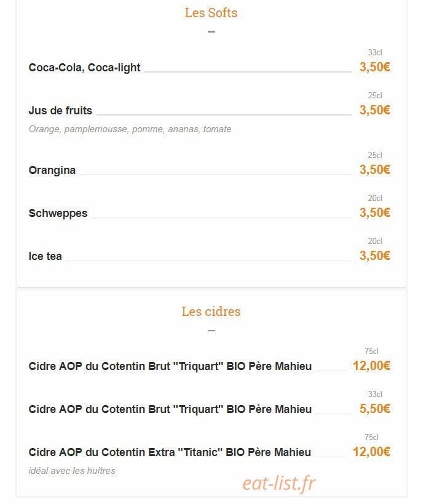Click the Les cidres section heading
This screenshot has height=504, width=426.
click(x=211, y=312)
